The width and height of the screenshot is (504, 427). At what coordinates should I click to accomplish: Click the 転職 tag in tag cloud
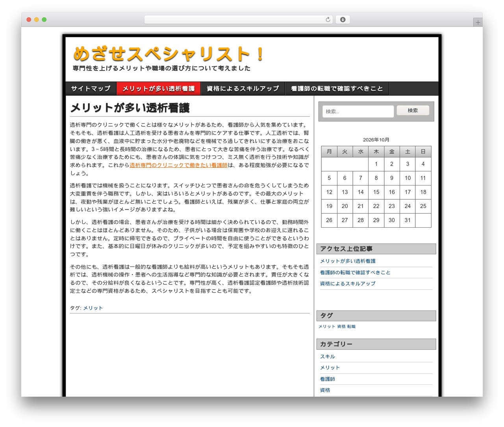coord(351,327)
